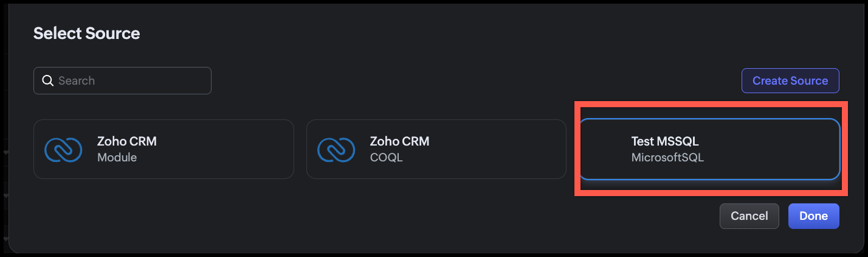Image resolution: width=868 pixels, height=257 pixels.
Task: Click the "Zoho CRM" title above Module
Action: (126, 141)
